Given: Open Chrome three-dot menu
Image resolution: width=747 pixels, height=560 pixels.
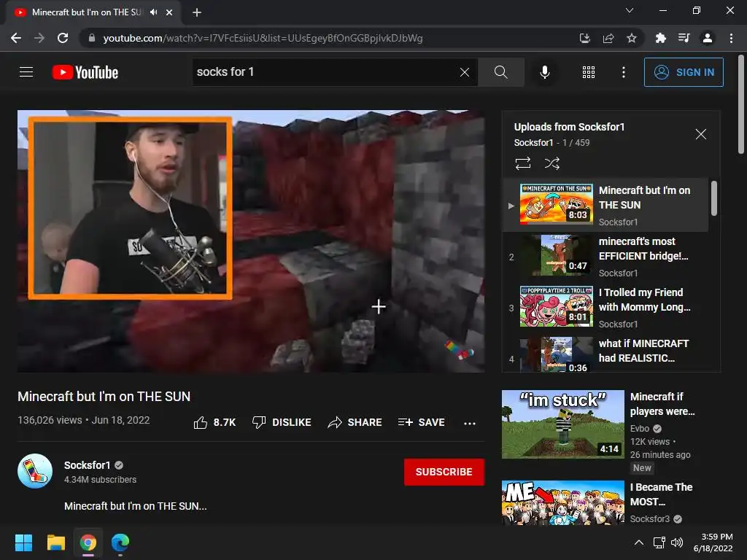Looking at the screenshot, I should [x=731, y=38].
